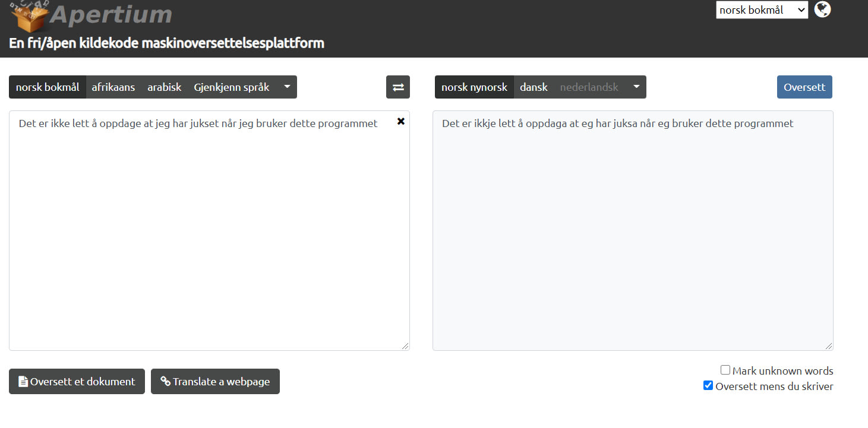Viewport: 868px width, 428px height.
Task: Select afrikaans as source language
Action: coord(113,87)
